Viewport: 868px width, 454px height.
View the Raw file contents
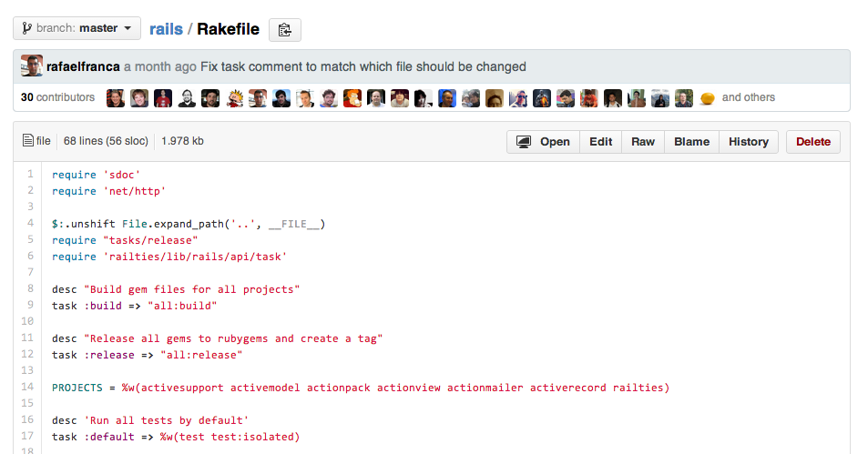pos(643,142)
